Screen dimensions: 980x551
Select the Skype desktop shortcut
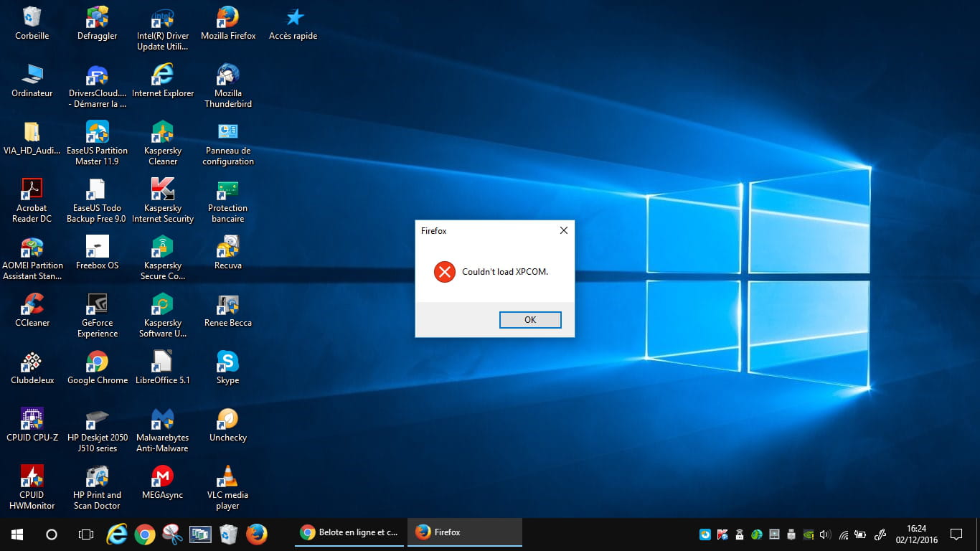pyautogui.click(x=228, y=368)
